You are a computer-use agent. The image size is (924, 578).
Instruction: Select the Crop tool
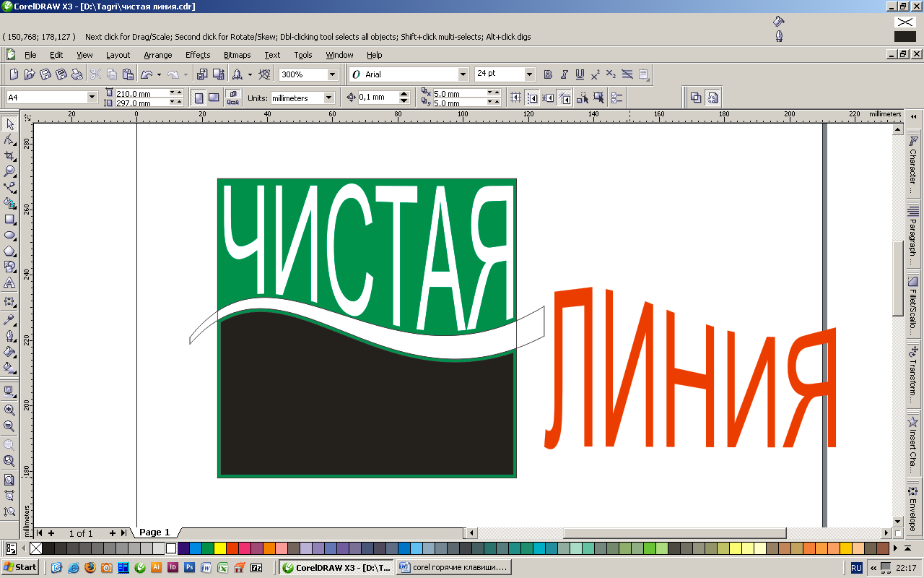[x=9, y=156]
